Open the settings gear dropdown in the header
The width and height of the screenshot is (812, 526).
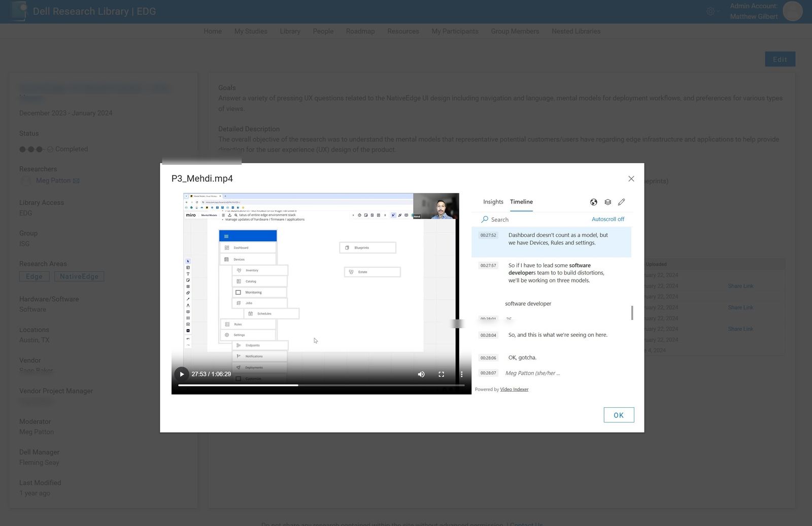(710, 11)
